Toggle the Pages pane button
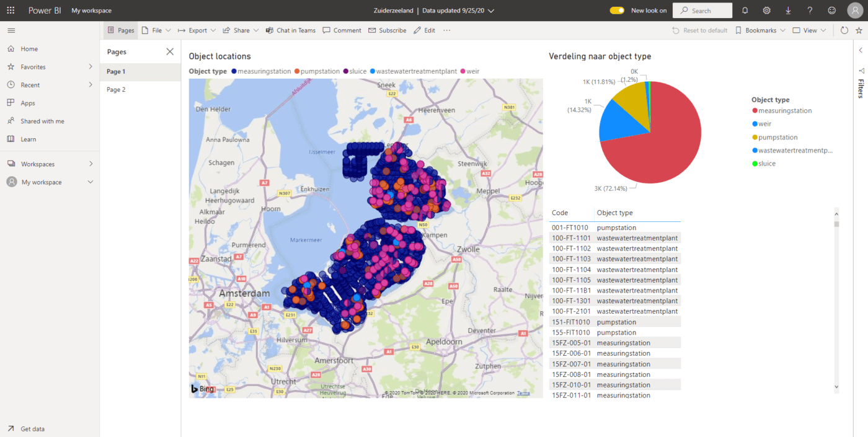The width and height of the screenshot is (868, 437). click(x=120, y=30)
